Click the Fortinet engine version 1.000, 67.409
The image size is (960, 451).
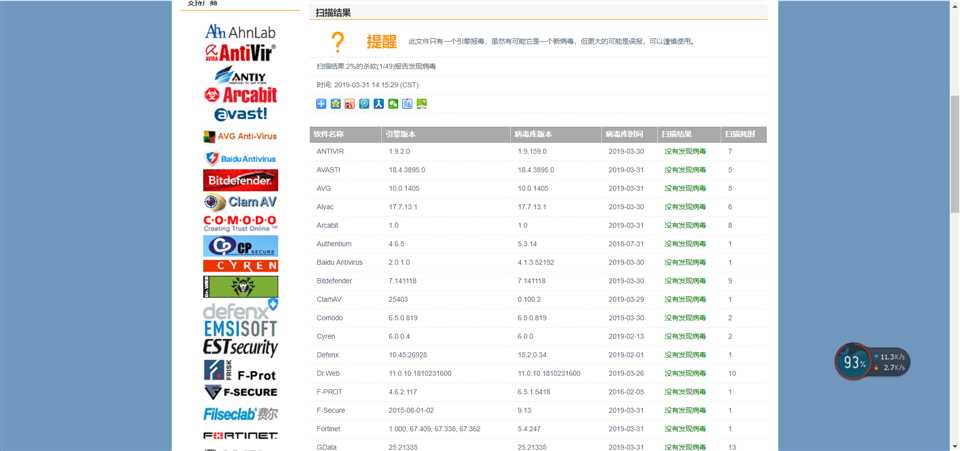coord(434,429)
